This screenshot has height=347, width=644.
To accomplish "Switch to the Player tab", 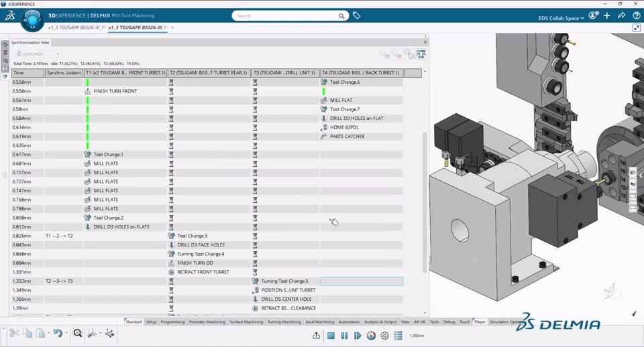I will click(480, 322).
